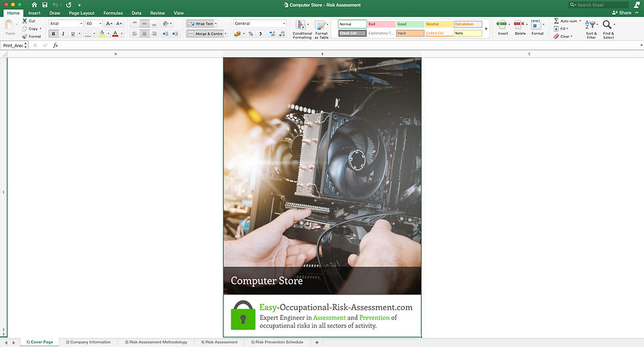The height and width of the screenshot is (347, 644).
Task: Open the number format dropdown (General)
Action: tap(284, 24)
